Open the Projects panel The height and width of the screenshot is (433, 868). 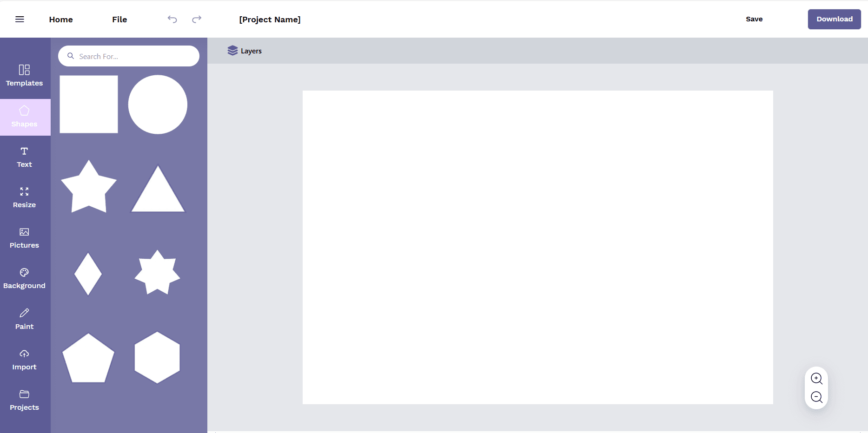pos(25,400)
